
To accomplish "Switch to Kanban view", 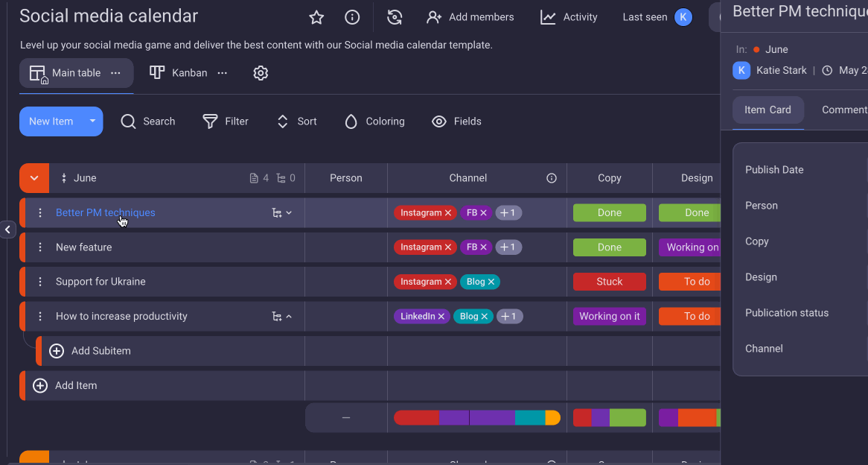I will 178,72.
